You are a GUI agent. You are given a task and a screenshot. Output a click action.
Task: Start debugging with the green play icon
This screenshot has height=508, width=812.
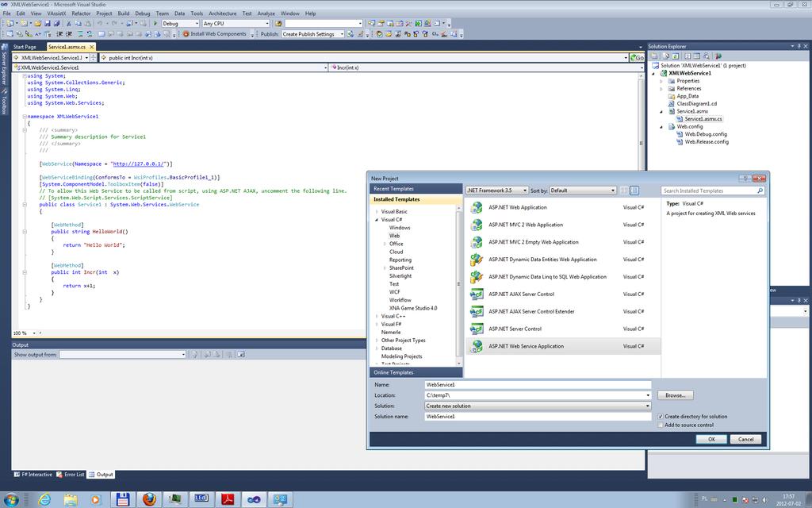point(155,23)
